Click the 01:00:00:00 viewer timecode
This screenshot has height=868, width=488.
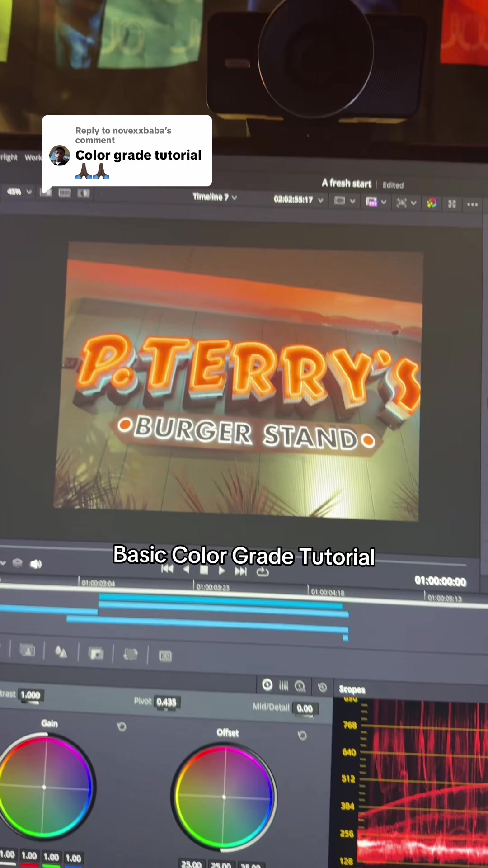tap(440, 581)
